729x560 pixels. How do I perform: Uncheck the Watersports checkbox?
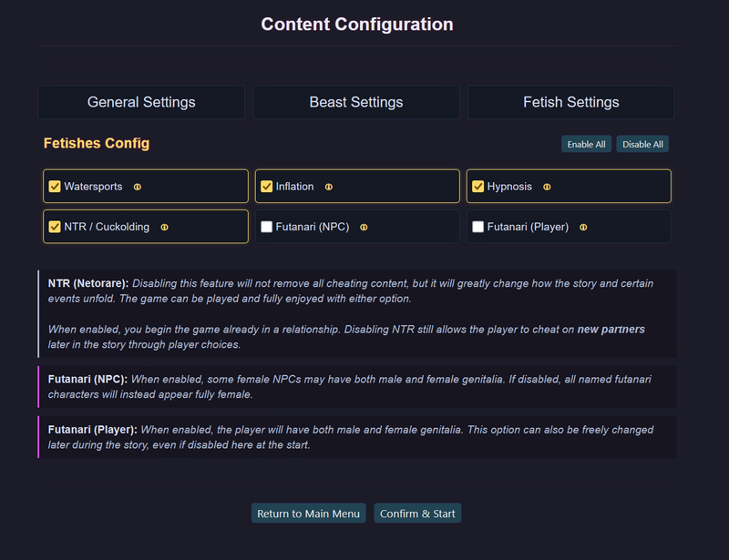(x=55, y=187)
